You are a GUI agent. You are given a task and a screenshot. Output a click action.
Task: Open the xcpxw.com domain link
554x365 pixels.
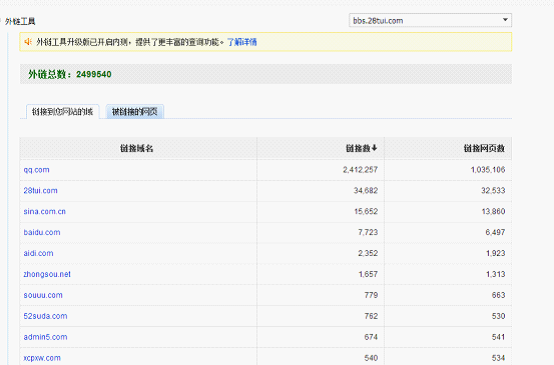(42, 358)
